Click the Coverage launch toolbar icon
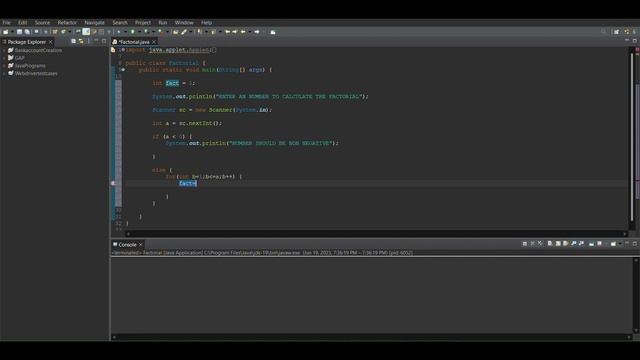Image resolution: width=640 pixels, height=360 pixels. point(146,32)
